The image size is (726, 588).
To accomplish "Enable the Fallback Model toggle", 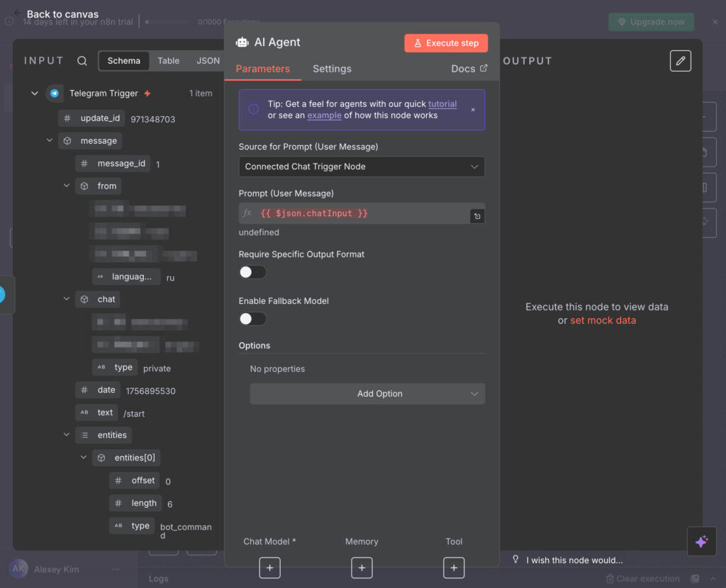I will 252,319.
